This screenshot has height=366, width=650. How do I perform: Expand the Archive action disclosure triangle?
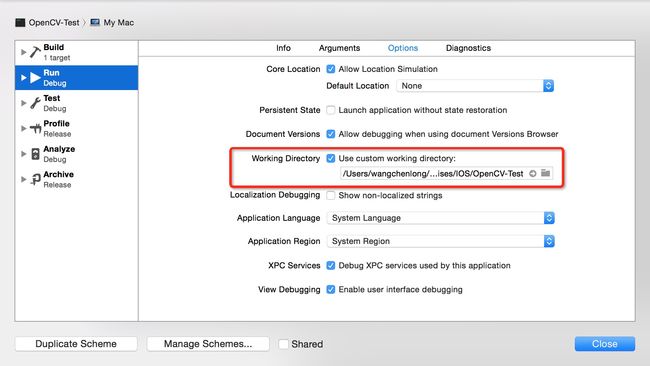point(24,179)
